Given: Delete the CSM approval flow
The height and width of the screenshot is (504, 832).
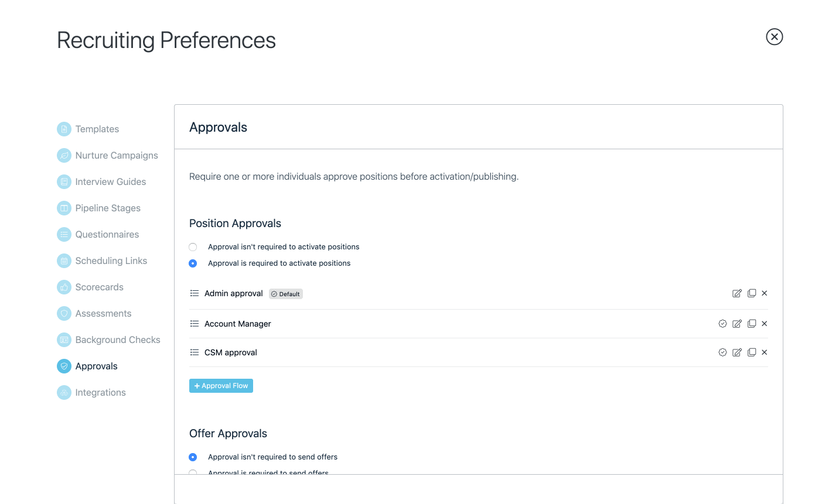Looking at the screenshot, I should point(765,352).
